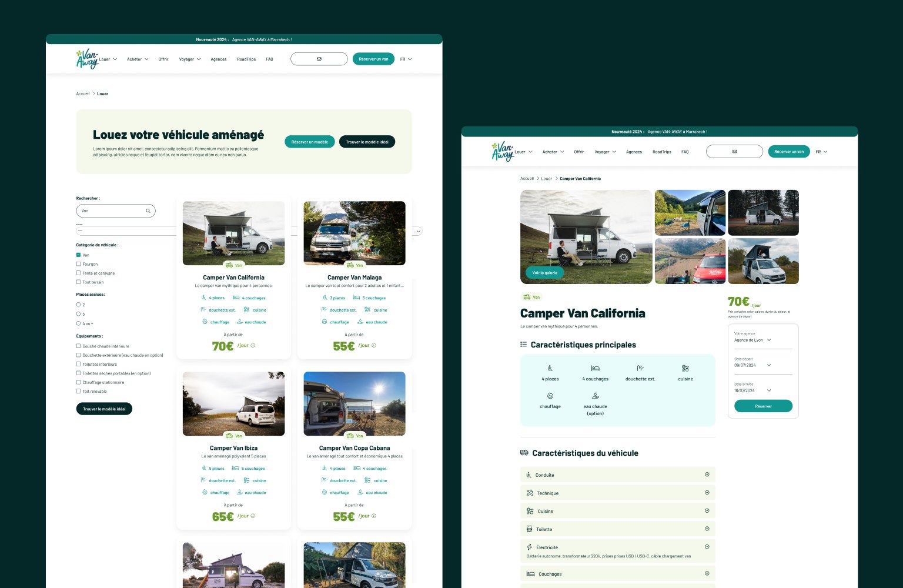This screenshot has height=588, width=903.
Task: Open the red van gallery thumbnail
Action: point(690,261)
